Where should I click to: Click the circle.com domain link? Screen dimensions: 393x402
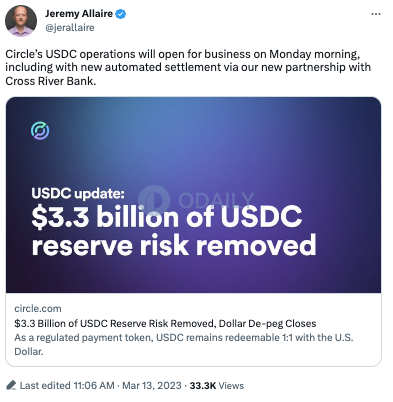coord(38,309)
